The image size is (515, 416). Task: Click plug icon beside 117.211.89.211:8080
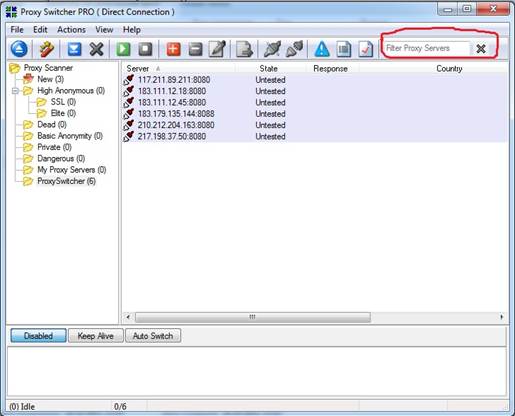(x=129, y=80)
